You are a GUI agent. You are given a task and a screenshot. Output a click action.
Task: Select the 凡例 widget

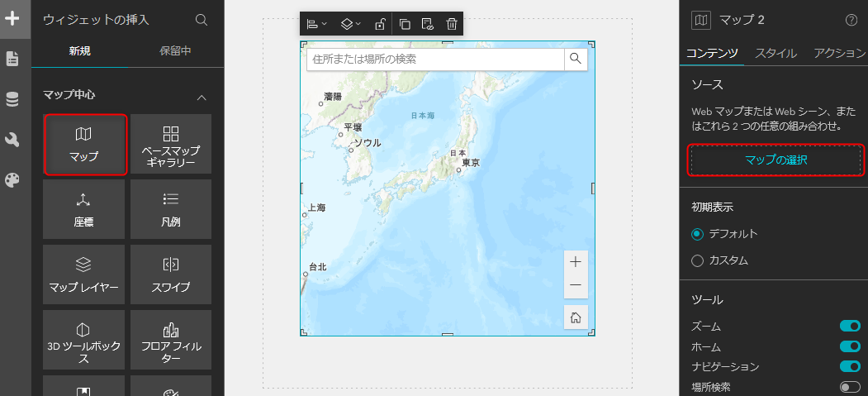(171, 209)
